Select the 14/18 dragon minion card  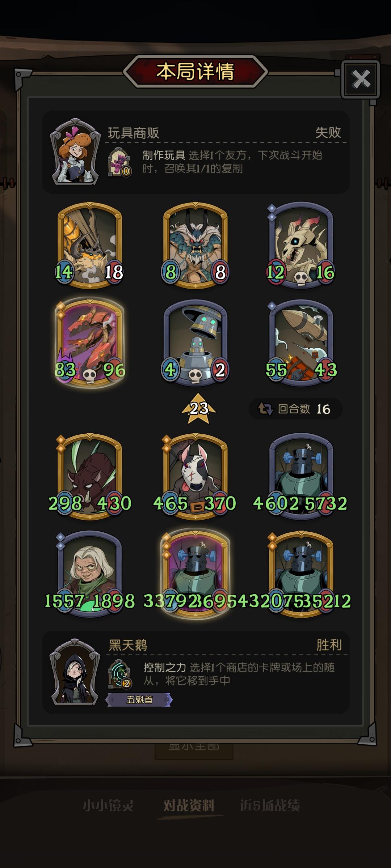[x=89, y=246]
